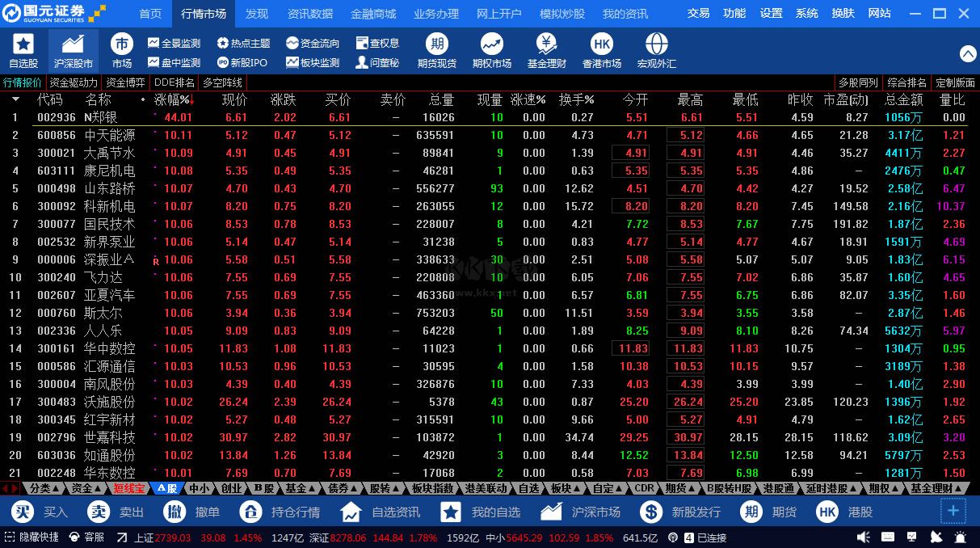Open the 网上开户 menu tab
Screen dimensions: 980x548
tap(499, 14)
